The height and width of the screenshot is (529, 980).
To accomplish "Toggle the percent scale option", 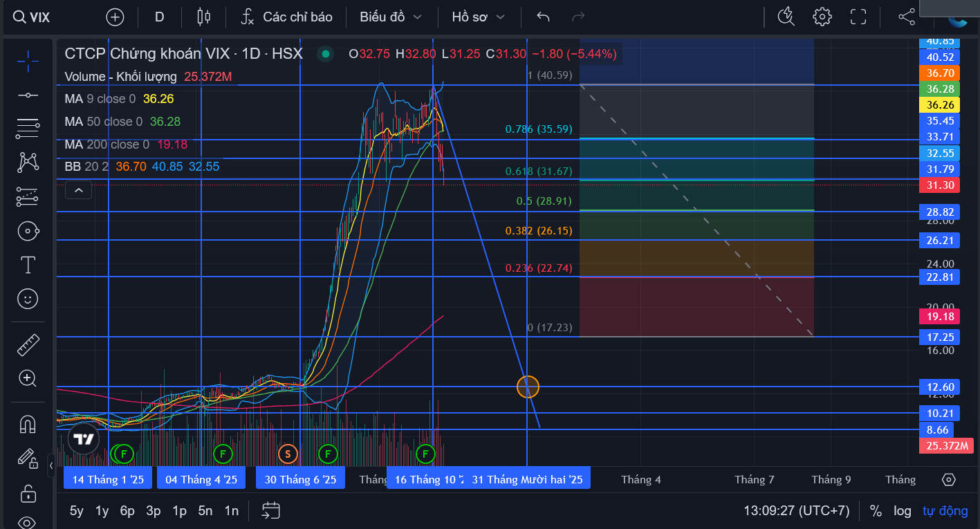I will (x=876, y=511).
